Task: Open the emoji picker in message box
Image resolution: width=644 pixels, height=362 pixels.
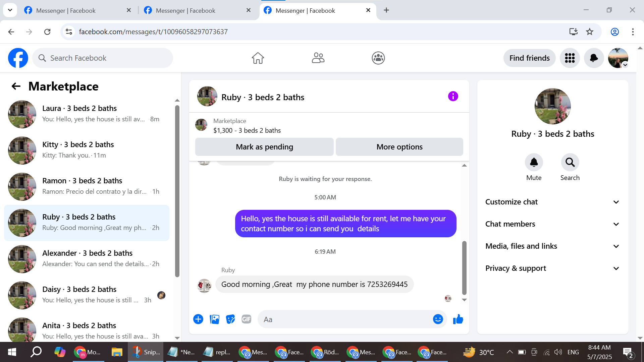Action: point(438,319)
